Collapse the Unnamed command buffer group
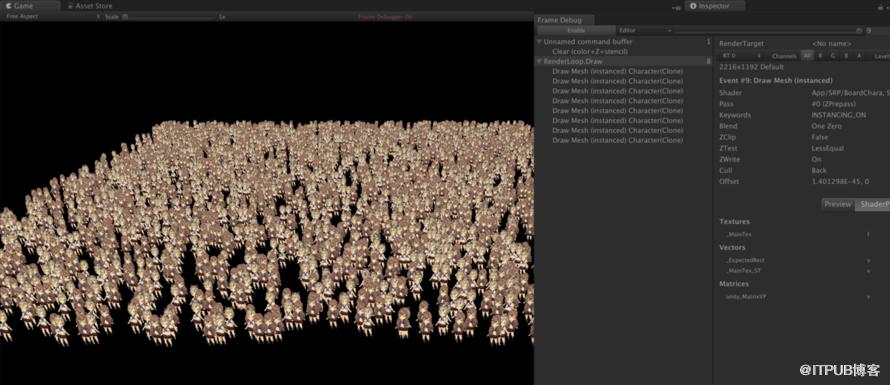 click(x=539, y=42)
